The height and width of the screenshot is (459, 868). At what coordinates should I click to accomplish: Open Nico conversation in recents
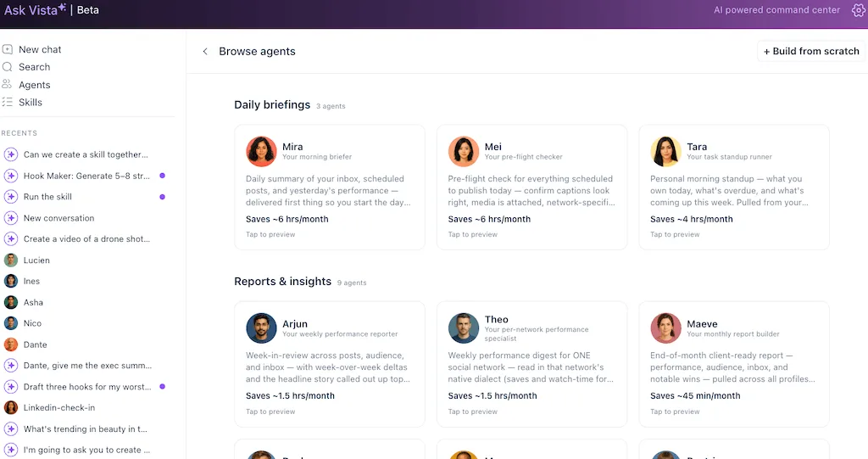pos(32,323)
